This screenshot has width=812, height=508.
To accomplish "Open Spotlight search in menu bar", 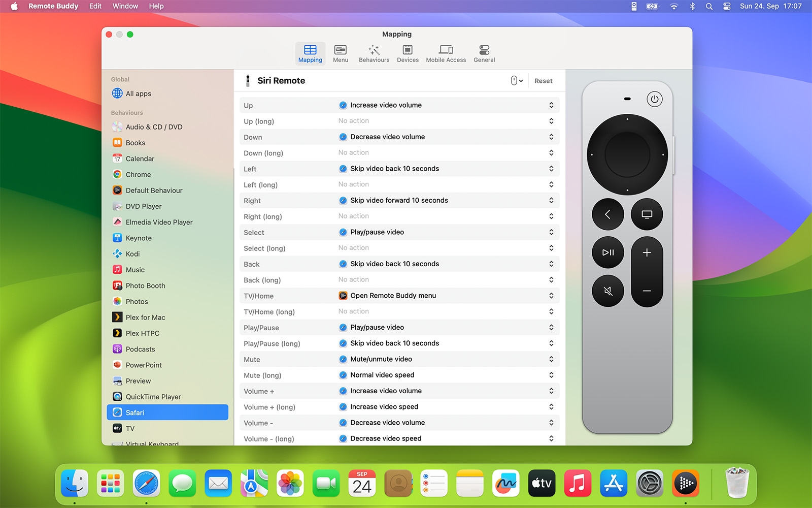I will pyautogui.click(x=709, y=6).
